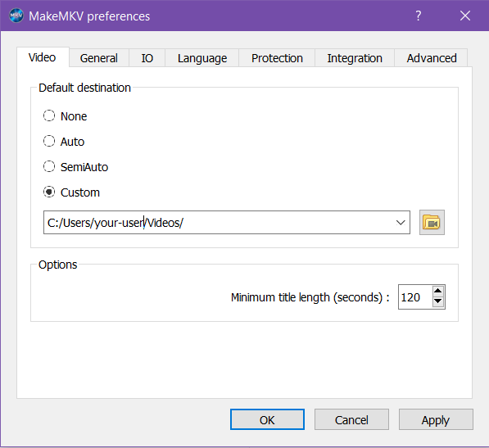Click the 'Default destination' group label

[x=84, y=88]
